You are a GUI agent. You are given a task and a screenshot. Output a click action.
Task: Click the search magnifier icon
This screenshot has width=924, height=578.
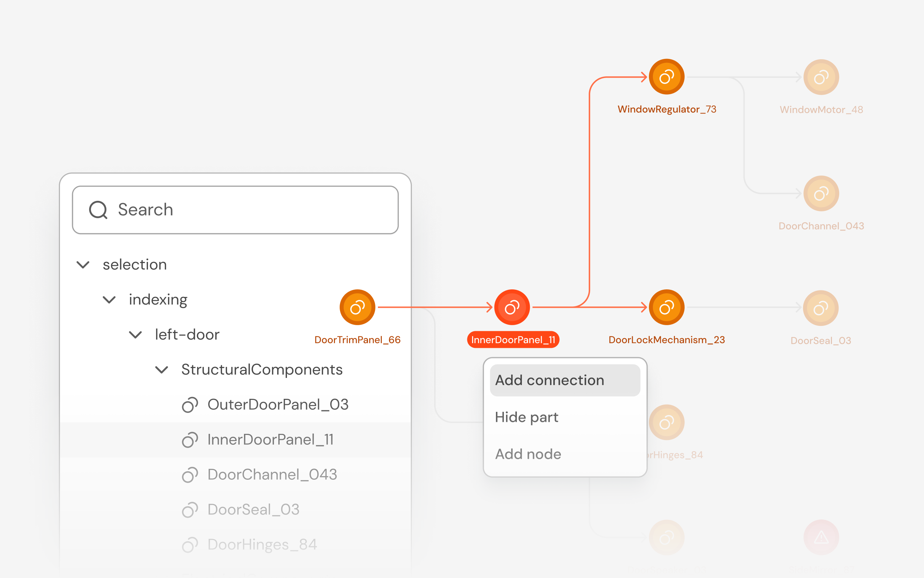(98, 210)
